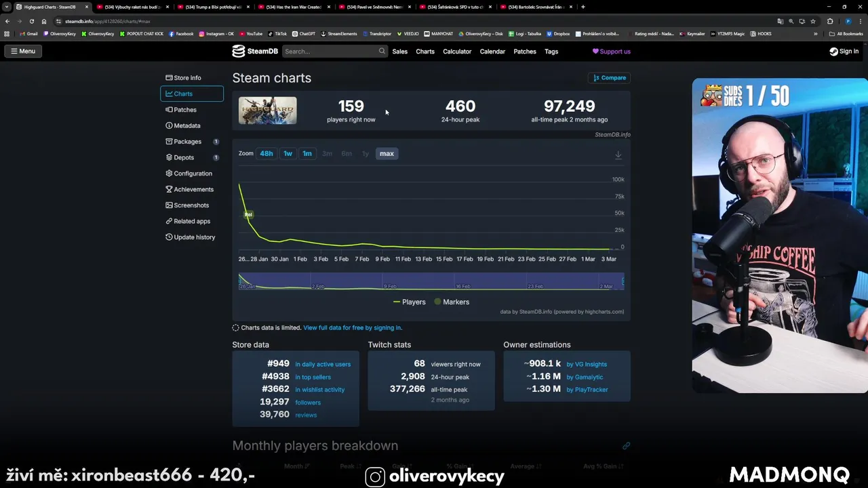The width and height of the screenshot is (868, 488).
Task: Click Sign in button
Action: pyautogui.click(x=844, y=52)
